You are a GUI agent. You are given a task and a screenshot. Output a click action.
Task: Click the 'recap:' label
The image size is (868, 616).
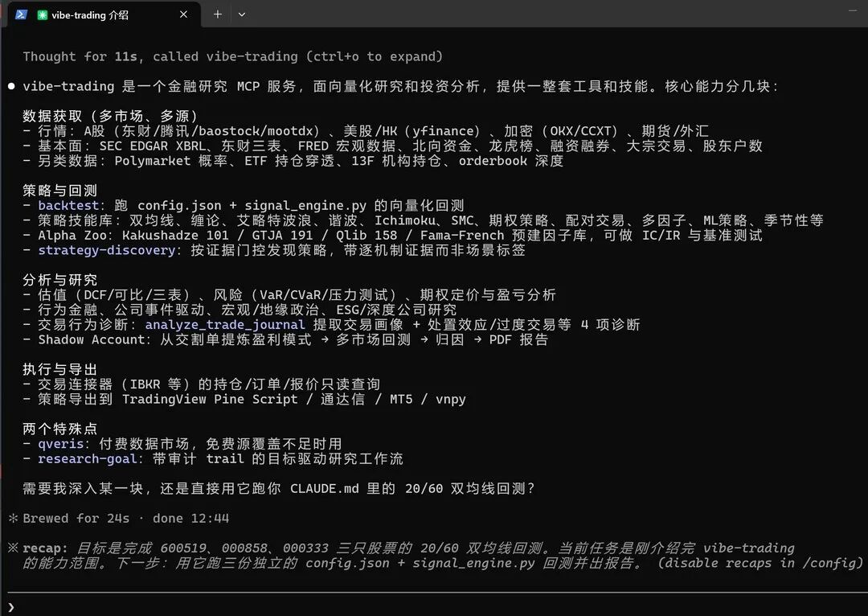click(x=45, y=548)
